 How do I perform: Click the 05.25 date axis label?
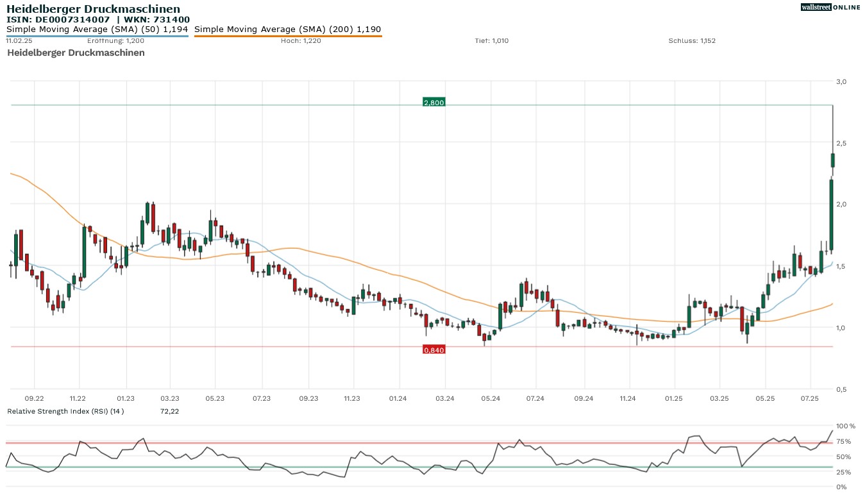[766, 399]
